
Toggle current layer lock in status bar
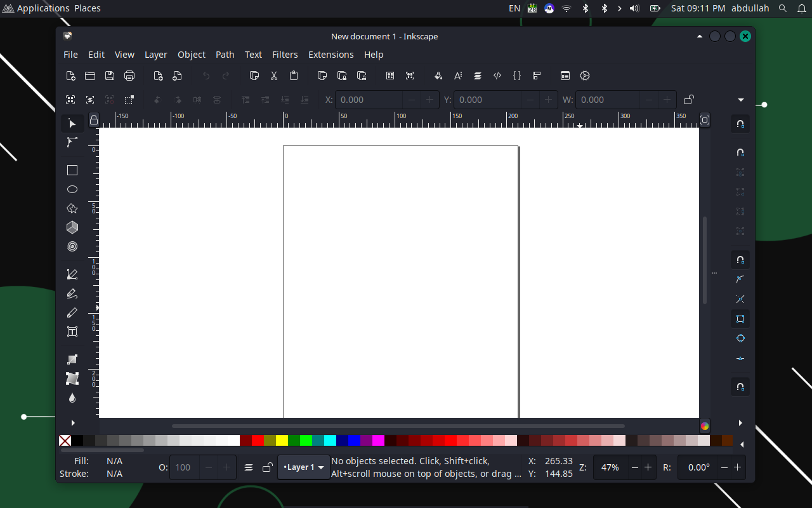tap(267, 467)
